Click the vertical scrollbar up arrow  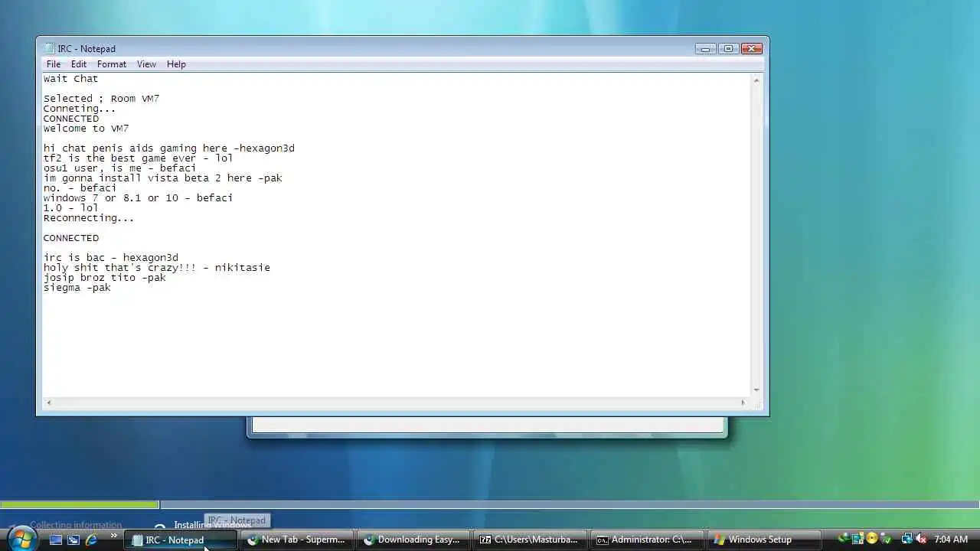point(756,80)
